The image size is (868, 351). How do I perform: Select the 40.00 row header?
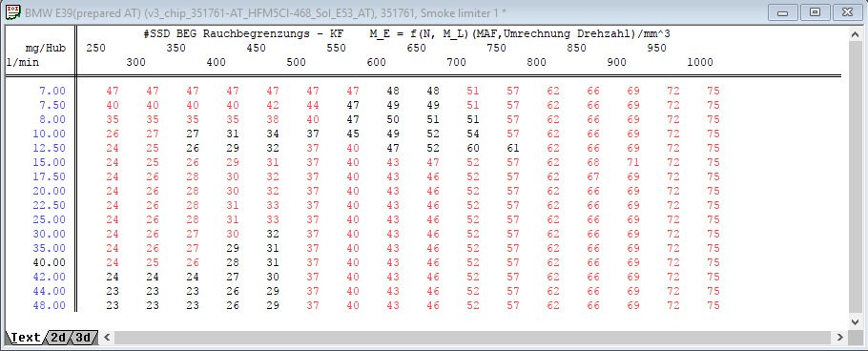coord(49,262)
